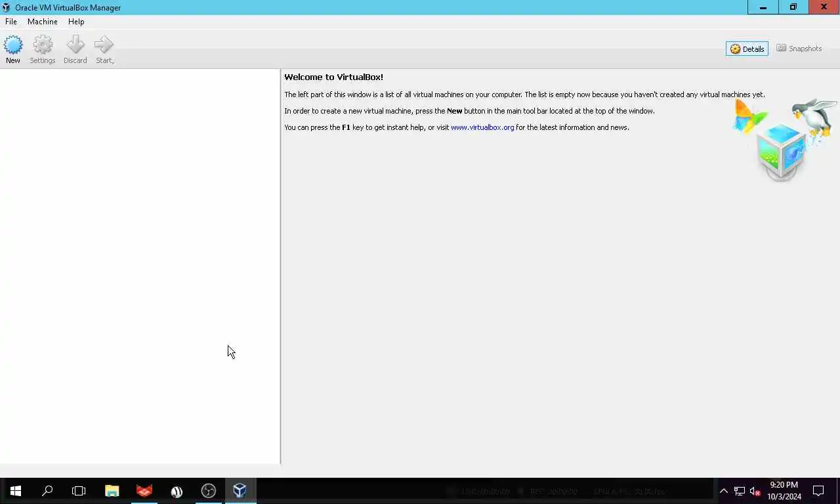Visit the www.virtualbox.org link
840x504 pixels.
pos(482,127)
